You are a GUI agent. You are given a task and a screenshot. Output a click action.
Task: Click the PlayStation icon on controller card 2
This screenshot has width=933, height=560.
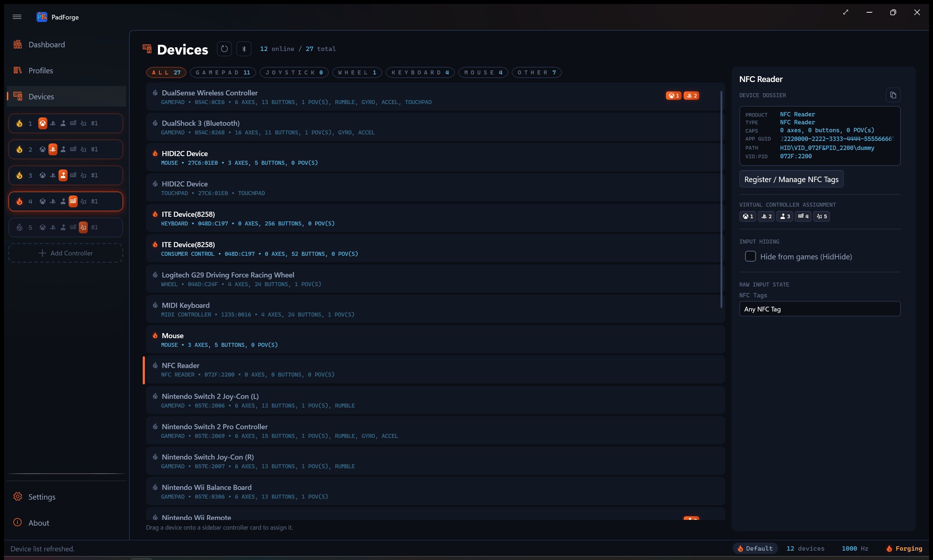point(53,149)
